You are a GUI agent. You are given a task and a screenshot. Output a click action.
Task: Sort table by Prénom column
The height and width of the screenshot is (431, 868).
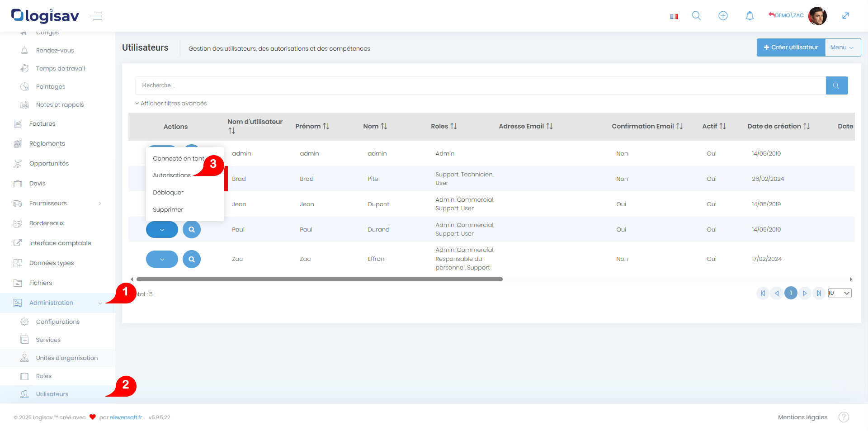pyautogui.click(x=312, y=126)
